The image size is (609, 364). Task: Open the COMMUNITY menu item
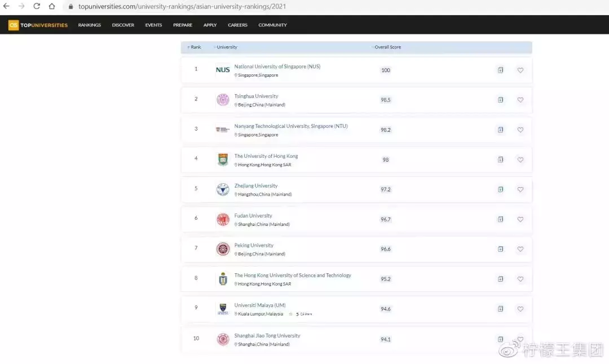[272, 25]
